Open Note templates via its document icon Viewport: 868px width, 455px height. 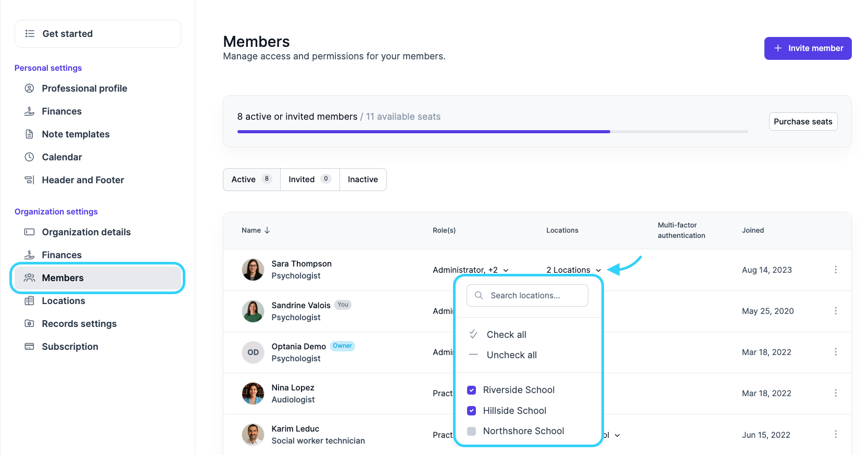30,134
